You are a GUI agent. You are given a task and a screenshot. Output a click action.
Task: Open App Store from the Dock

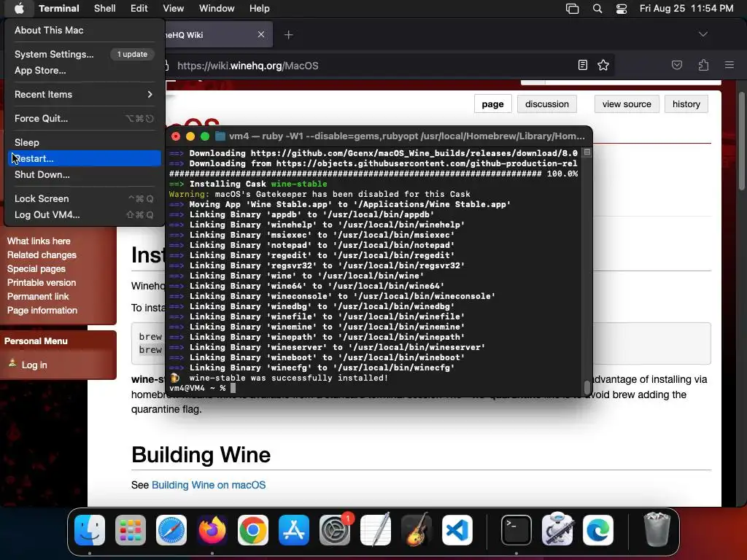pyautogui.click(x=294, y=530)
